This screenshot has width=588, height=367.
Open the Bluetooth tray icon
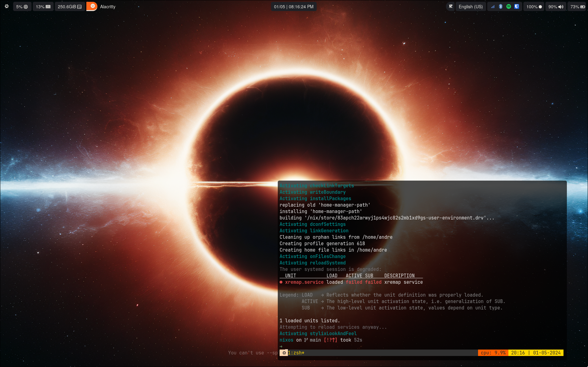(x=501, y=7)
